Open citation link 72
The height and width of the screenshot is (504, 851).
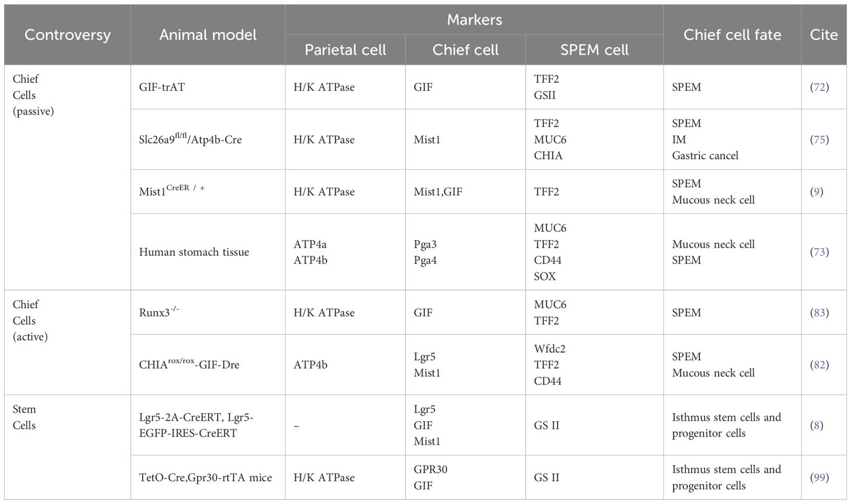(820, 87)
